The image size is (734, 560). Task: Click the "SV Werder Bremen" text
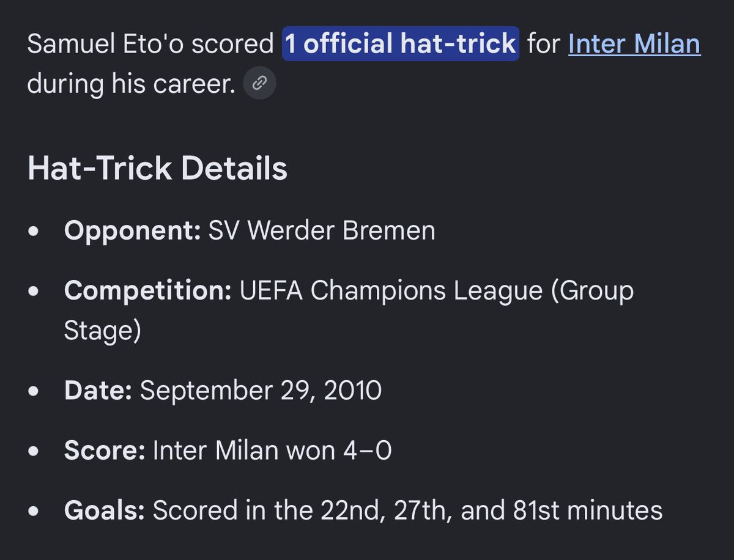point(322,232)
